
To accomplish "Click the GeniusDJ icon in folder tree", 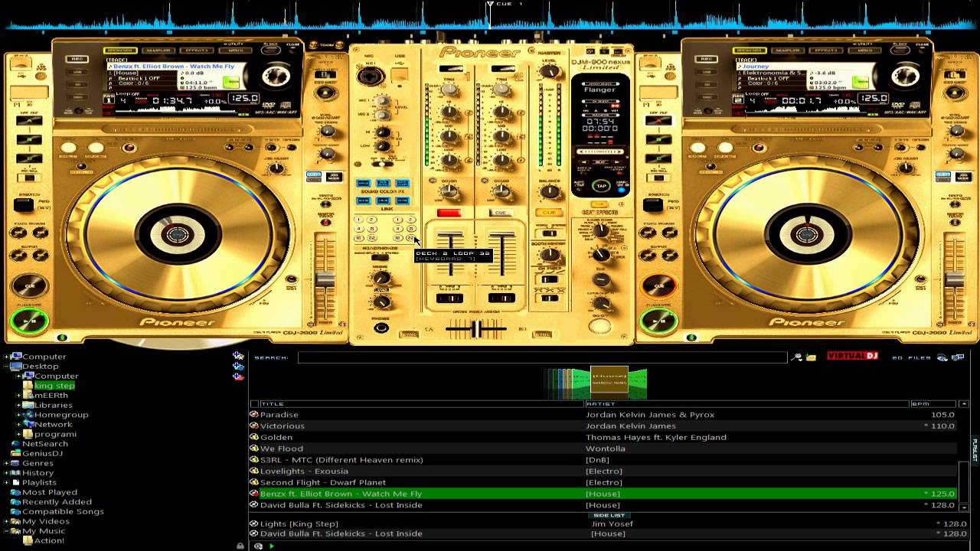I will [x=16, y=453].
